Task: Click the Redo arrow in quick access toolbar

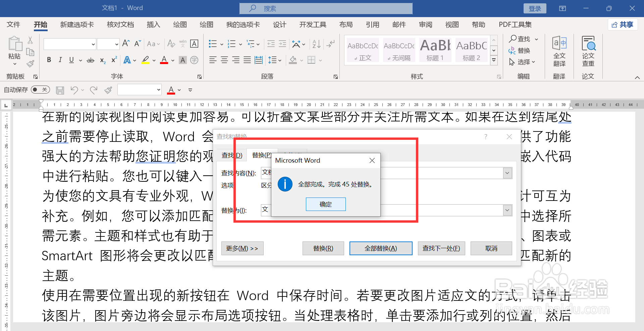Action: tap(94, 90)
